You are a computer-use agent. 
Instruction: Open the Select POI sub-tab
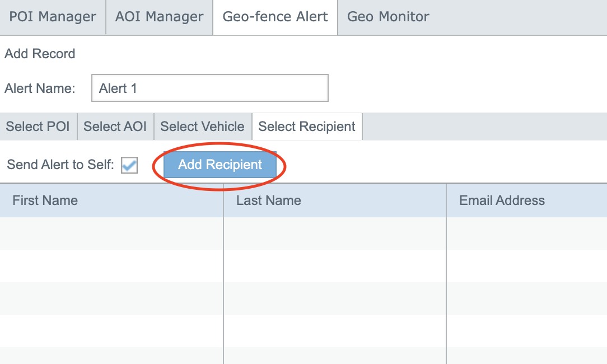coord(38,127)
